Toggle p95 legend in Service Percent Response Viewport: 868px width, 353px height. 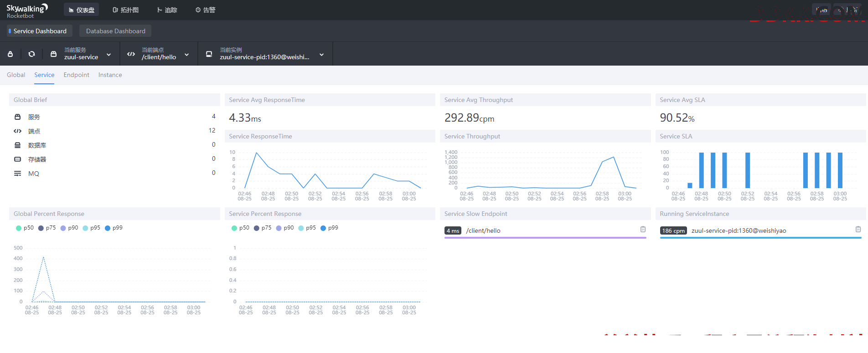(x=307, y=228)
